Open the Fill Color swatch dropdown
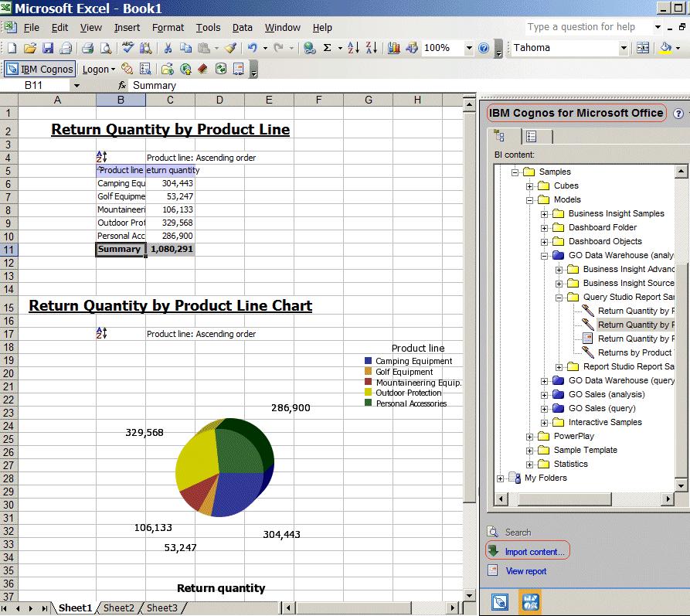This screenshot has height=616, width=690. 678,48
